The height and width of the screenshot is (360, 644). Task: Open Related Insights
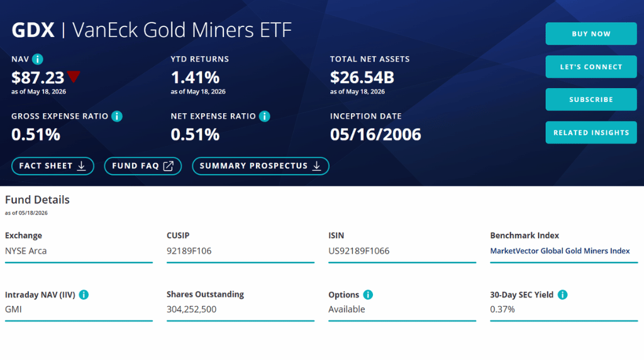coord(591,132)
